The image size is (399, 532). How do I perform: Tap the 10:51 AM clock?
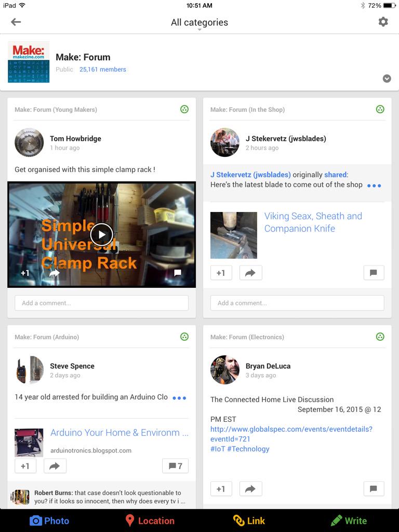199,5
